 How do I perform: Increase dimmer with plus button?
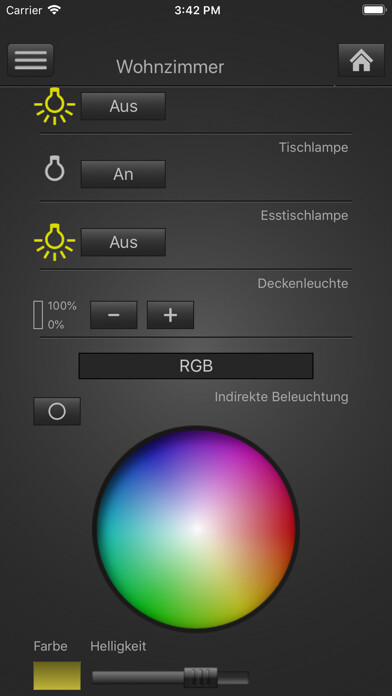(x=170, y=315)
